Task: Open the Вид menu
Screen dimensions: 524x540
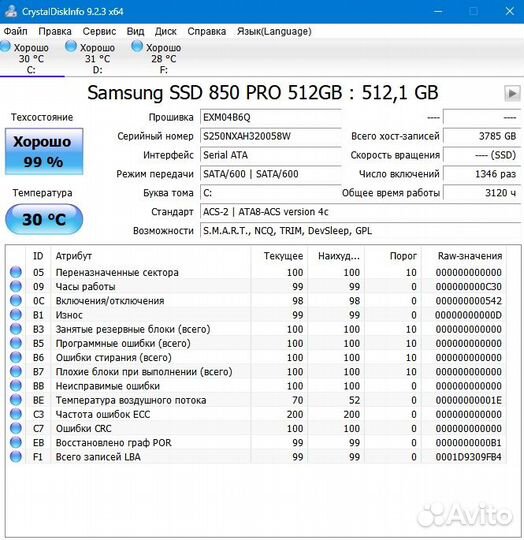Action: [135, 31]
